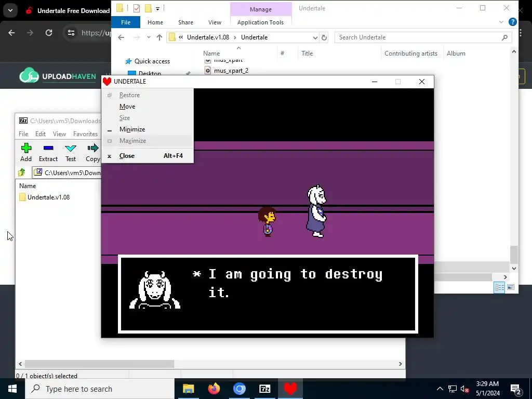532x399 pixels.
Task: Sort by Contributing artists column
Action: click(x=411, y=54)
